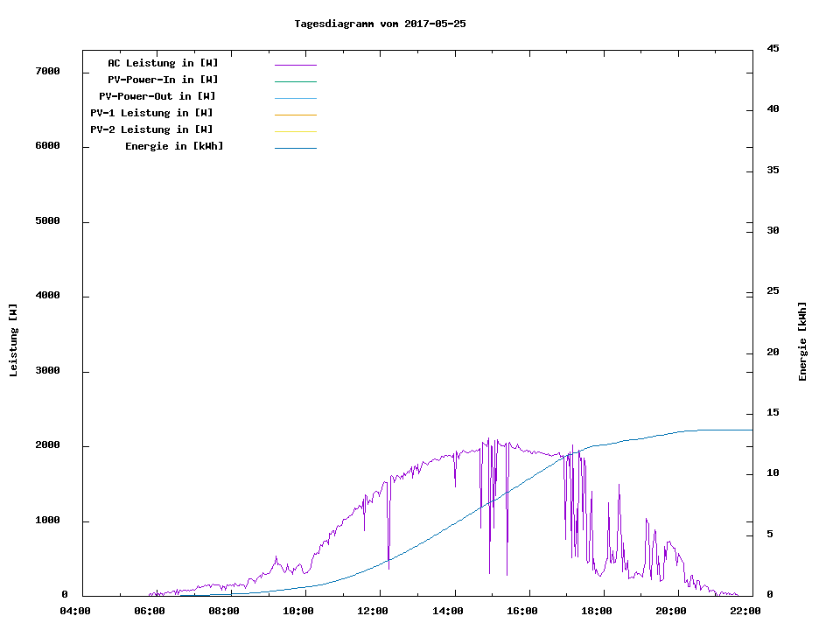This screenshot has height=630, width=840.
Task: Select PV-Power-Out in [W] legend label
Action: coord(157,96)
